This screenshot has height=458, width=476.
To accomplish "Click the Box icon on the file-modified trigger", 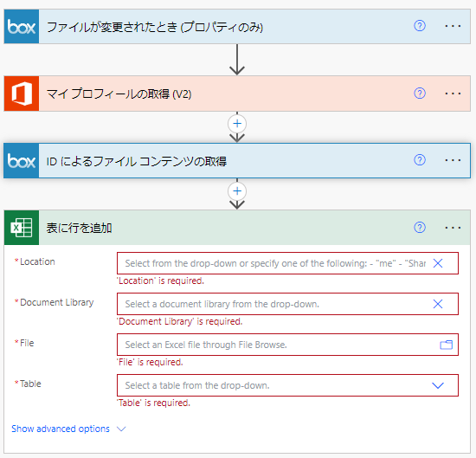I will 22,27.
